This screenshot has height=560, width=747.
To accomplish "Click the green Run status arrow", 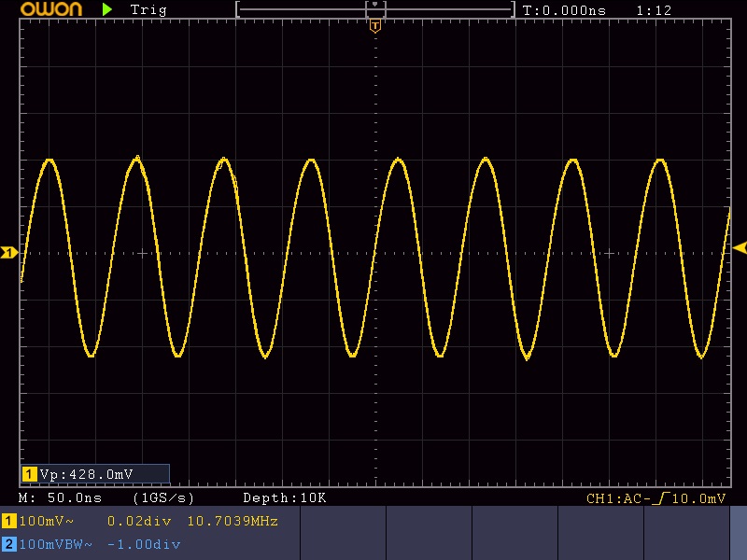I will point(108,9).
